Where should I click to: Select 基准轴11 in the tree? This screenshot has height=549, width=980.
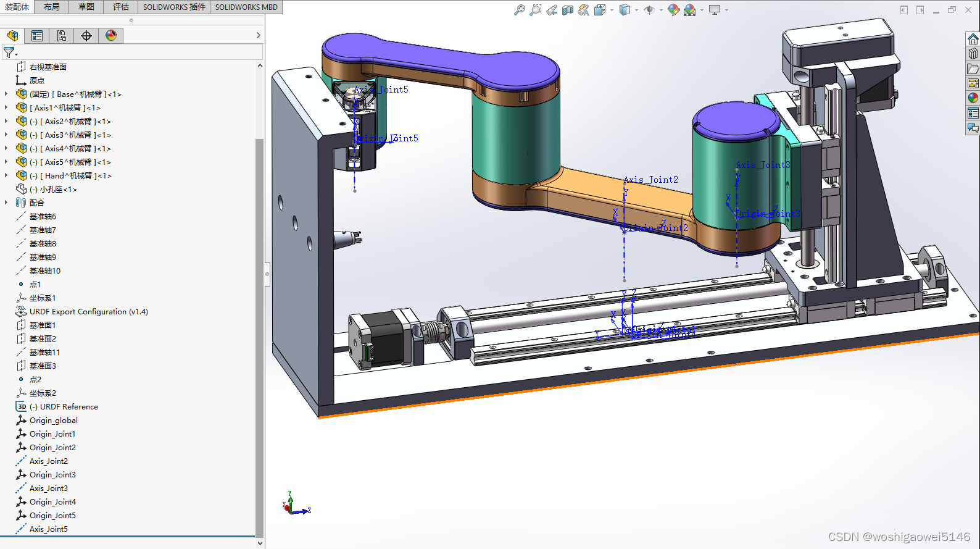pos(45,352)
